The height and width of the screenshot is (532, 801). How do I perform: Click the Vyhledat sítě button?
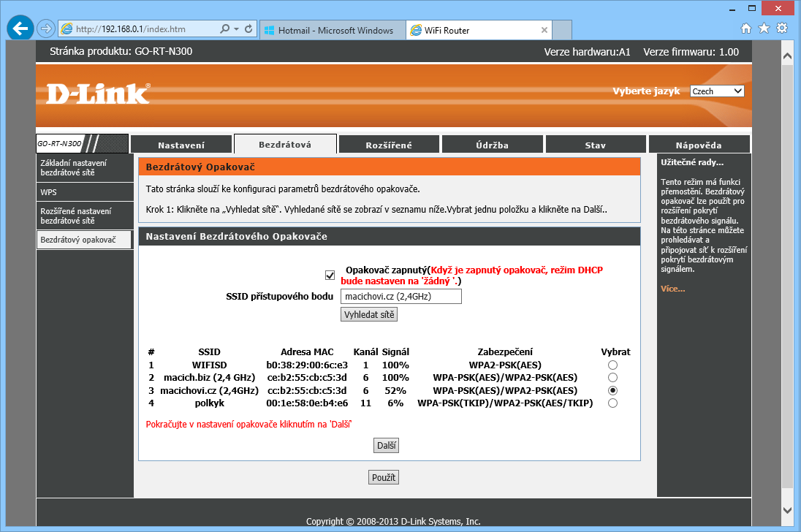pos(369,314)
